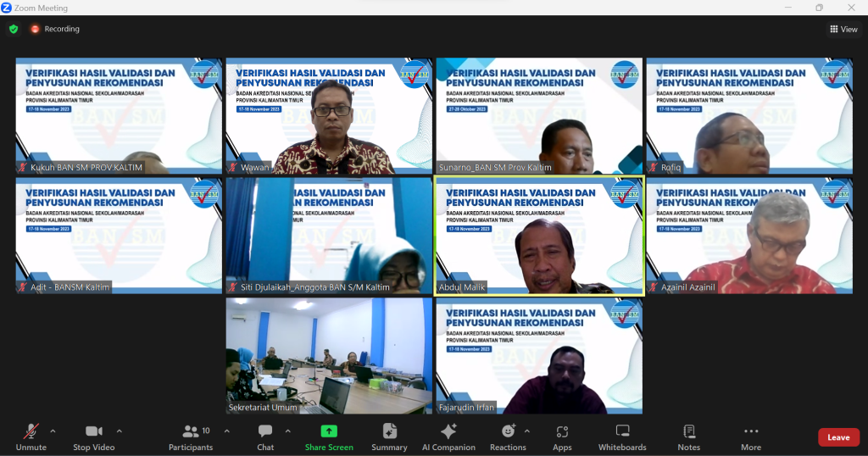868x456 pixels.
Task: Select Adit - BANSM Kaltim video tile
Action: point(119,236)
